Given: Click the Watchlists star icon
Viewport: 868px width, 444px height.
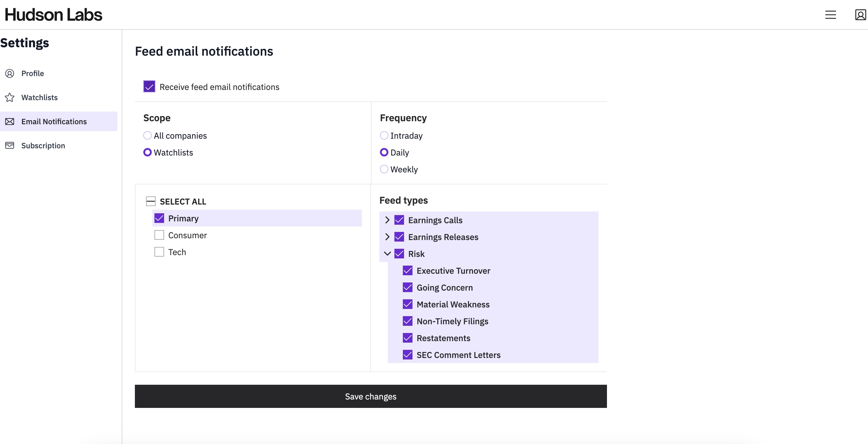Looking at the screenshot, I should (x=10, y=98).
